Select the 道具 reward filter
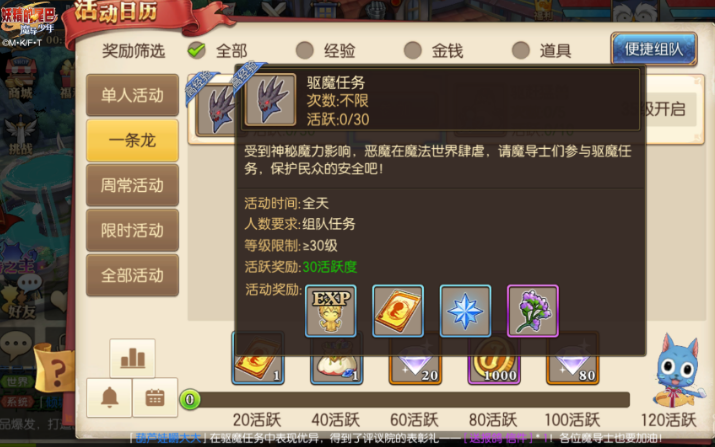 point(542,50)
